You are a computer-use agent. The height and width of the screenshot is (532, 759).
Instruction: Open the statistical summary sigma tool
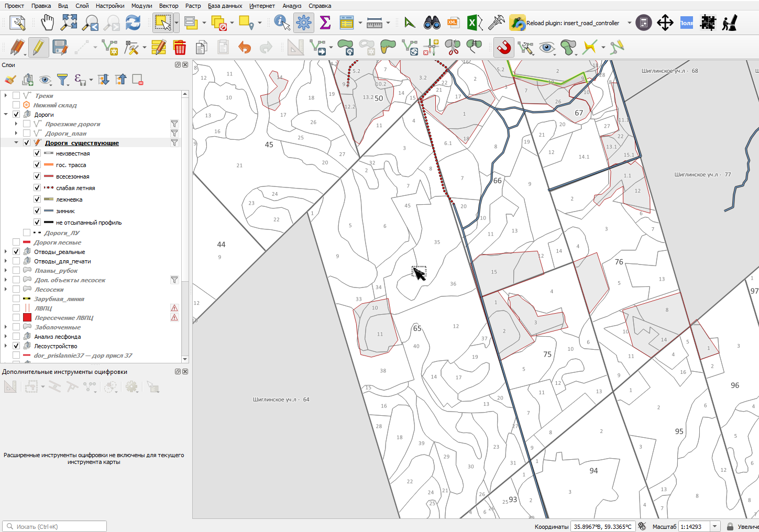click(325, 23)
